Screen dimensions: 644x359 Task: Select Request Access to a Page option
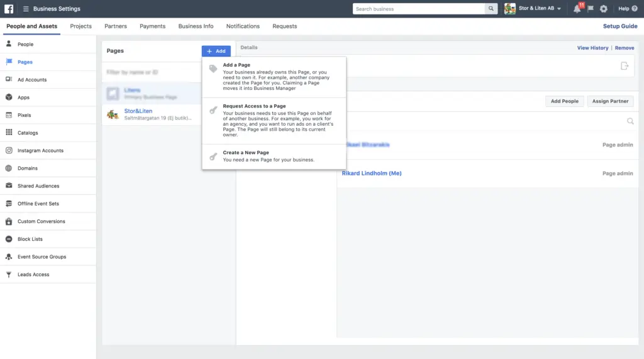(x=254, y=106)
